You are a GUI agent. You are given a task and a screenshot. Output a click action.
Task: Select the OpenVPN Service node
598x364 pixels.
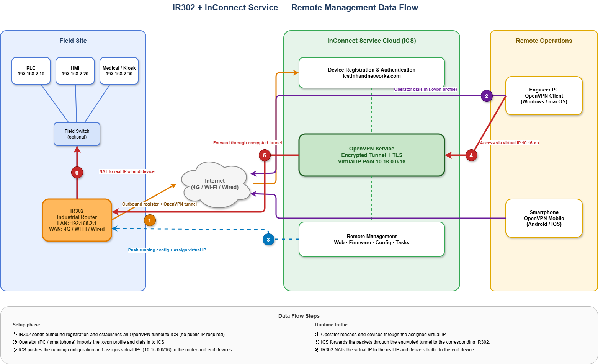pos(372,155)
